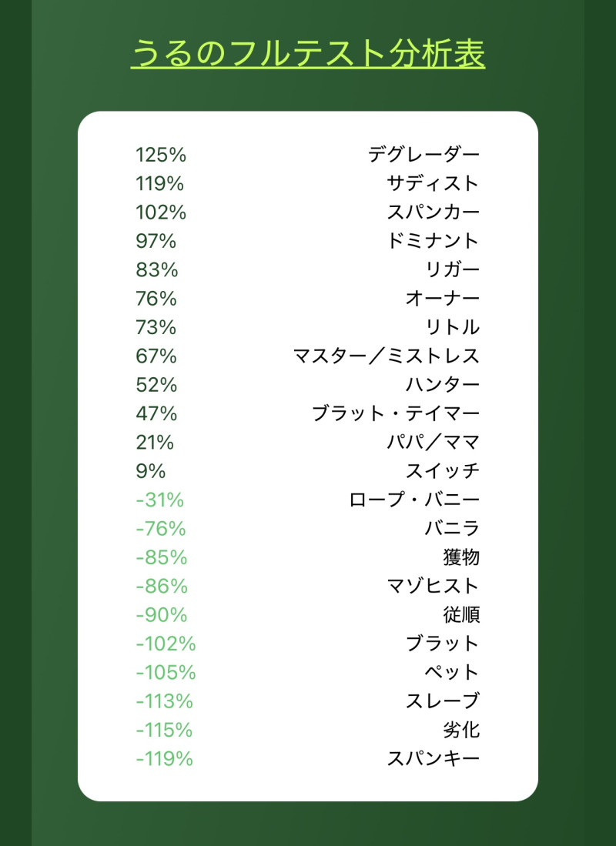Select the オーナー row label

443,299
